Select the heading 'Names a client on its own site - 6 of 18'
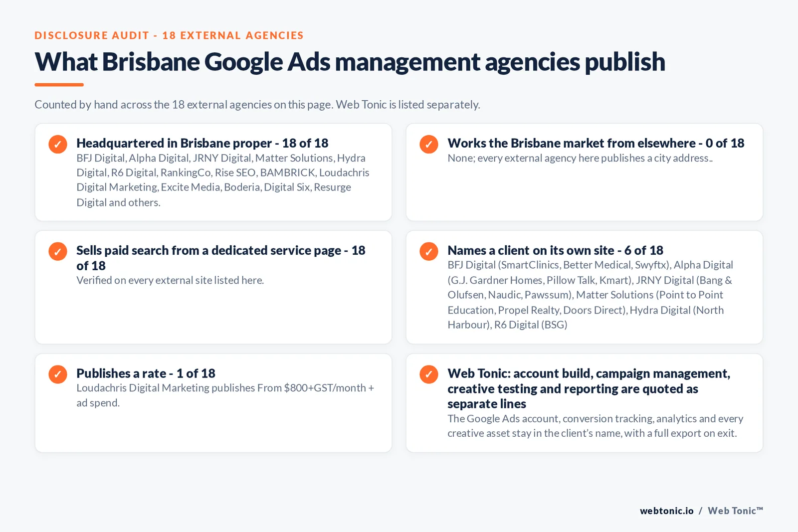 (555, 250)
